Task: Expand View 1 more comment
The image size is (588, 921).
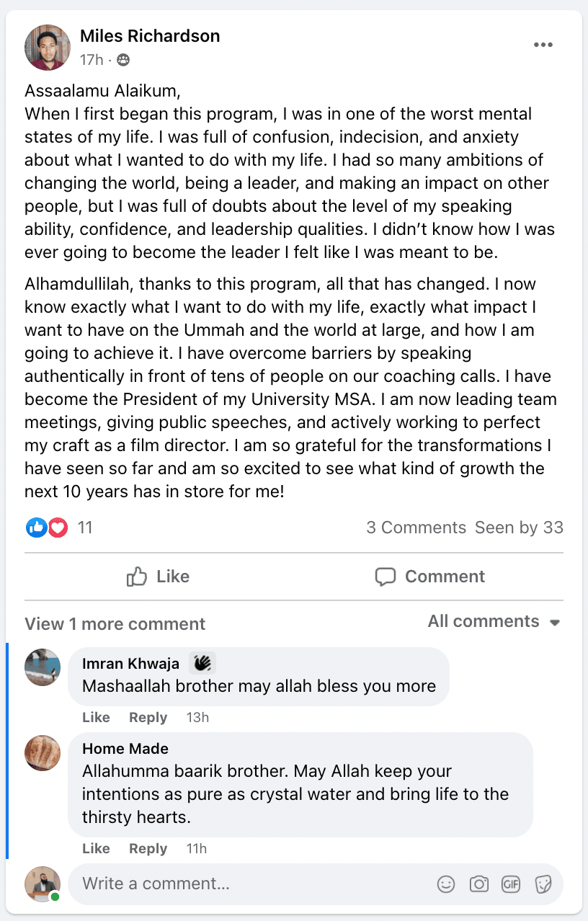Action: click(x=115, y=624)
